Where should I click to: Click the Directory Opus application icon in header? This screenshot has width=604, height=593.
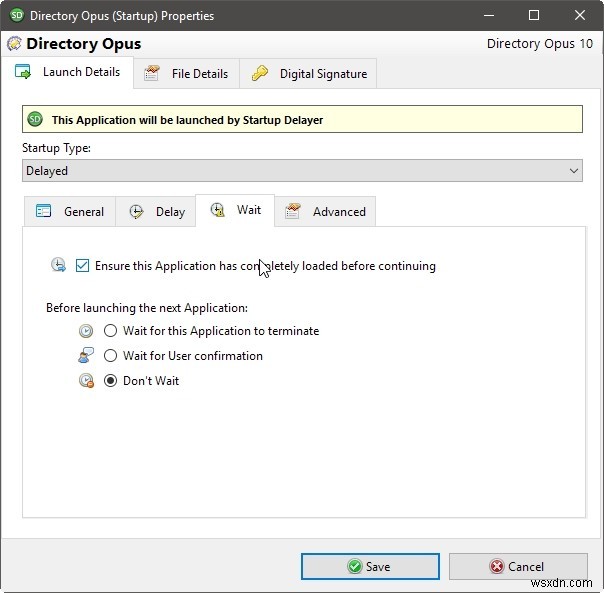click(14, 44)
